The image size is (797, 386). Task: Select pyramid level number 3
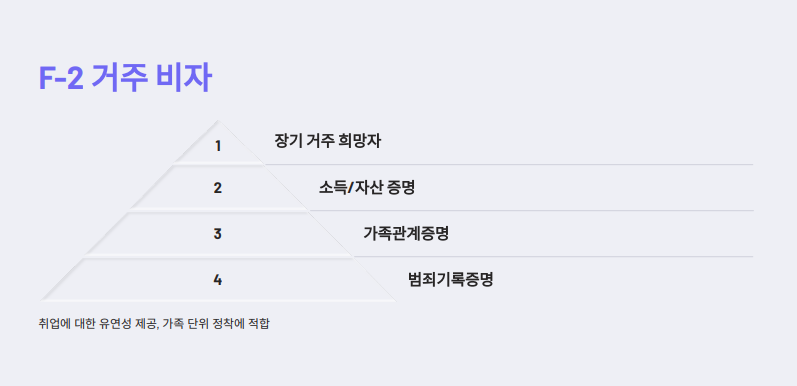point(218,234)
